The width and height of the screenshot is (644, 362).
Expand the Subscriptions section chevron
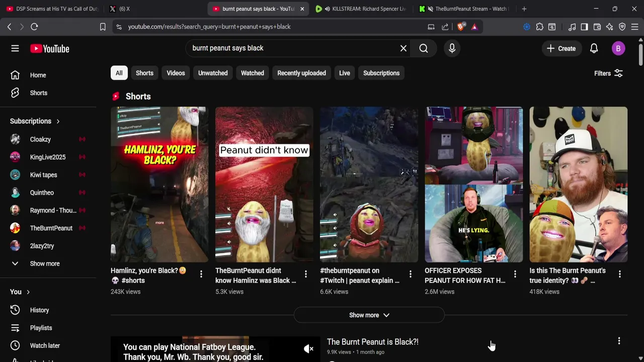tap(58, 121)
